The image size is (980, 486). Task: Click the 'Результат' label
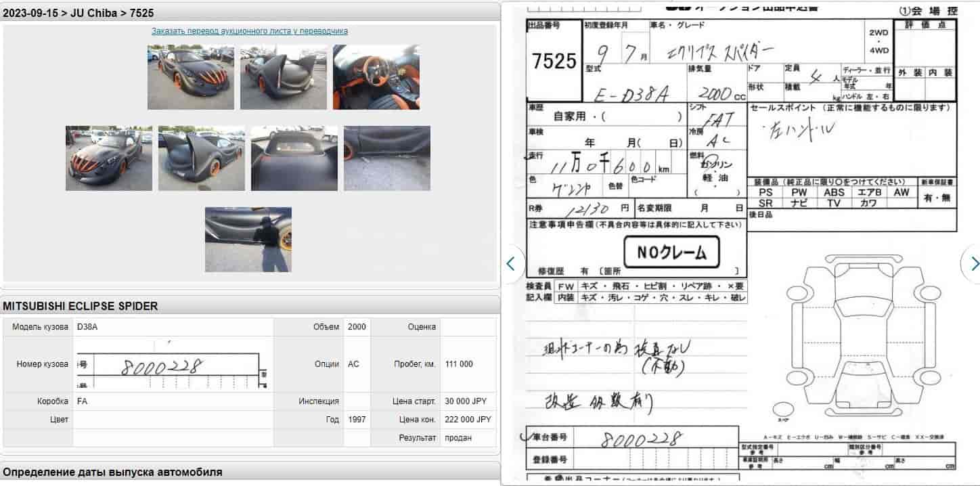[418, 438]
